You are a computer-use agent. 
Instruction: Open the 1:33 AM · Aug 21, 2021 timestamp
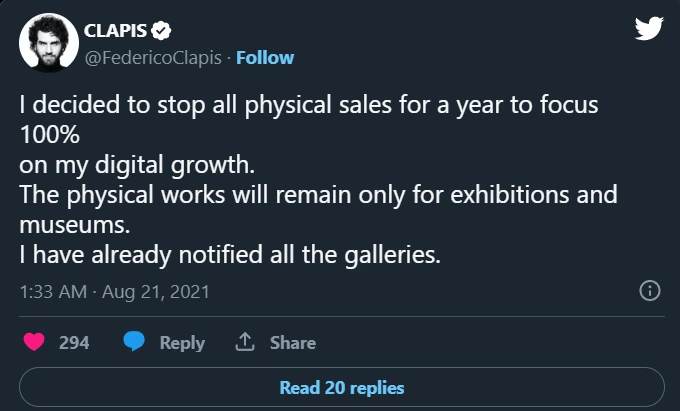point(114,291)
